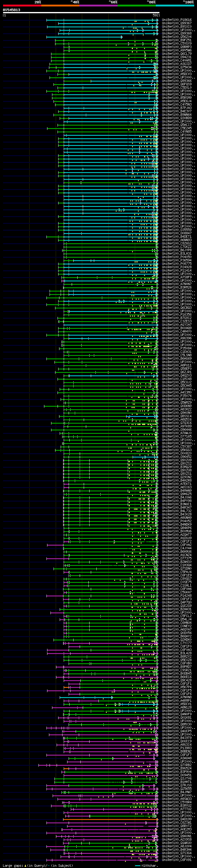Click hit name UniRef100_C4R4Y0
The height and width of the screenshot is (868, 197).
tap(176, 331)
